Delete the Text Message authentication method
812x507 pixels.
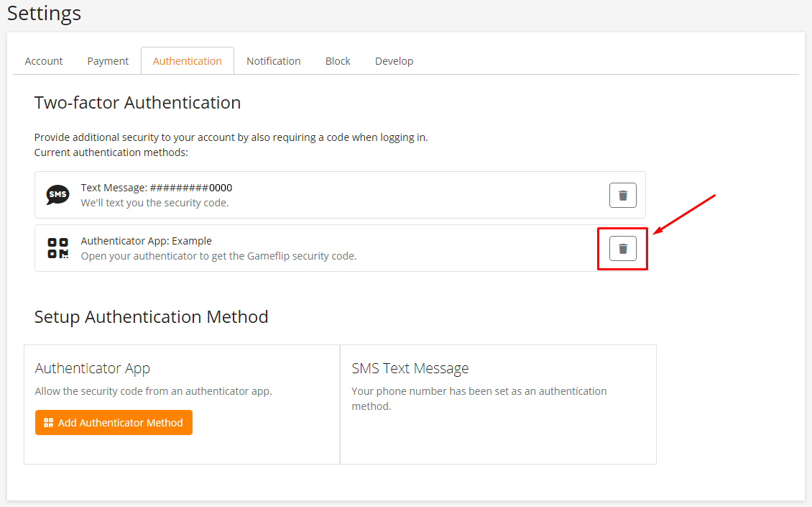click(622, 195)
